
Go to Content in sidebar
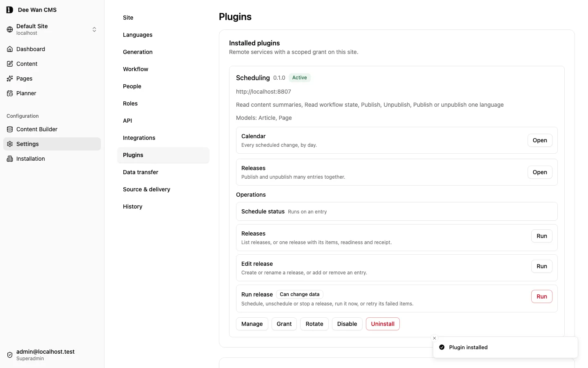pos(52,64)
